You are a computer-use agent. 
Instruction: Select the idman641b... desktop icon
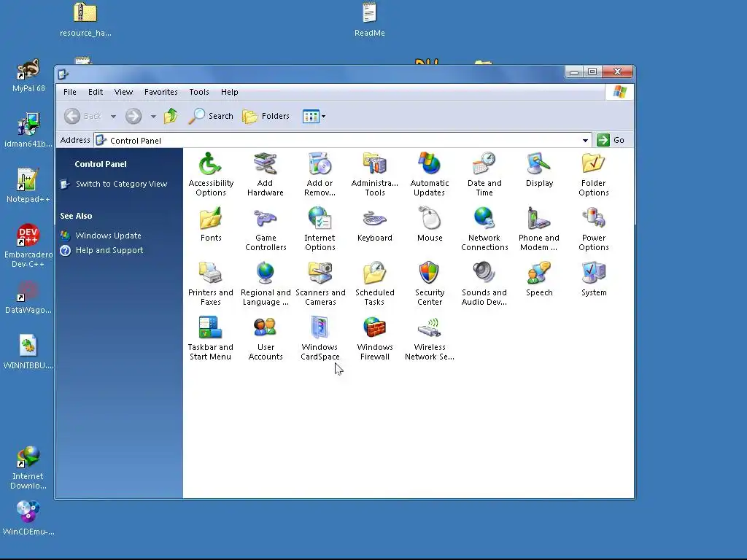(x=28, y=131)
